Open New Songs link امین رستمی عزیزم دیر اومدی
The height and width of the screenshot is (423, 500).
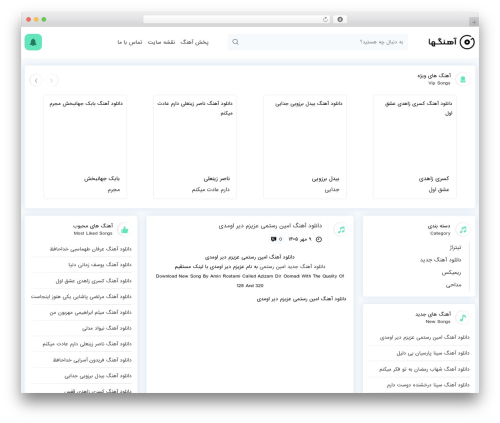tap(424, 337)
